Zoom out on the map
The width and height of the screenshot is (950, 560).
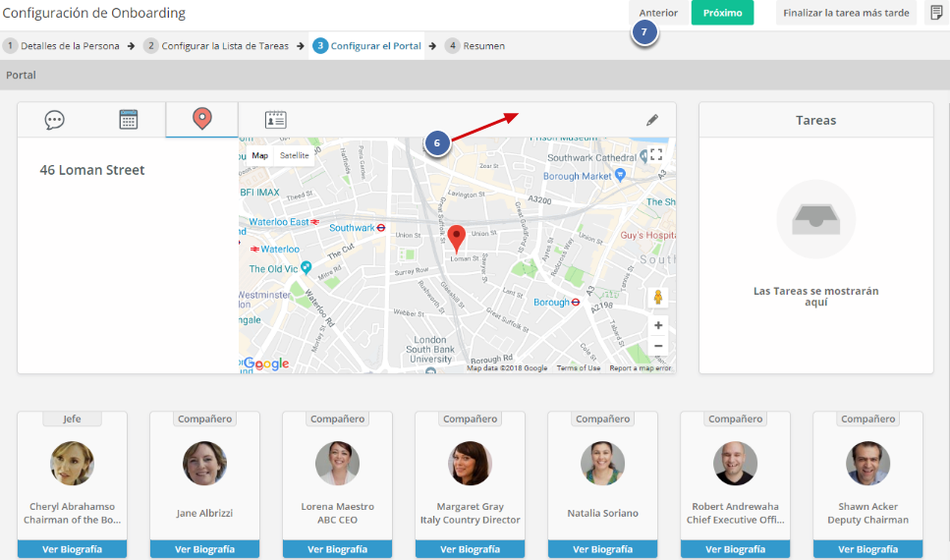pyautogui.click(x=658, y=346)
